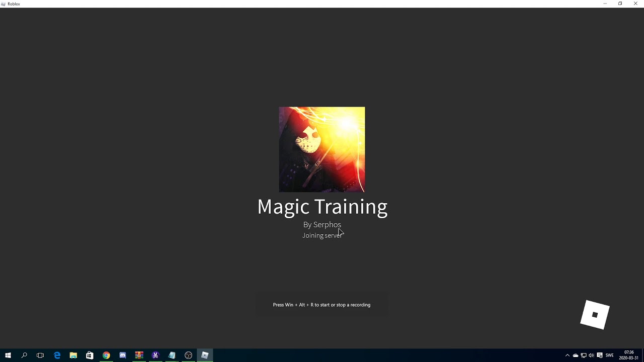Open File Explorer from the taskbar
Viewport: 644px width, 362px height.
pos(73,355)
